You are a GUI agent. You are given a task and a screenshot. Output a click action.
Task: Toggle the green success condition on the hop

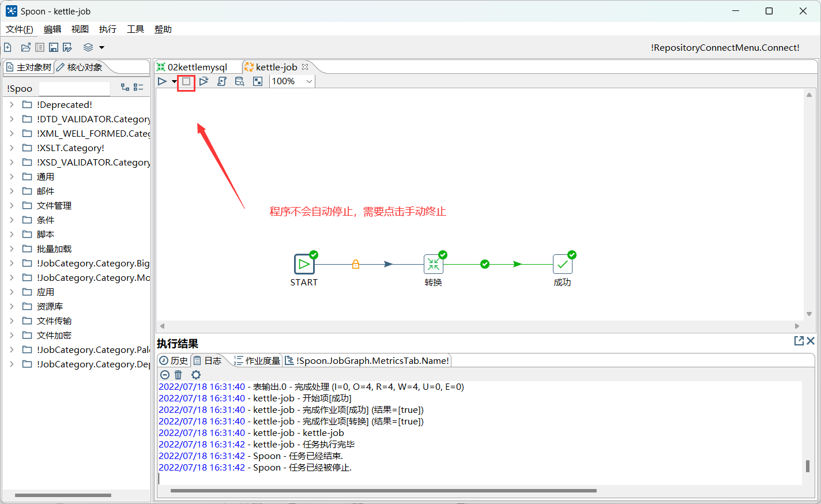pos(484,264)
